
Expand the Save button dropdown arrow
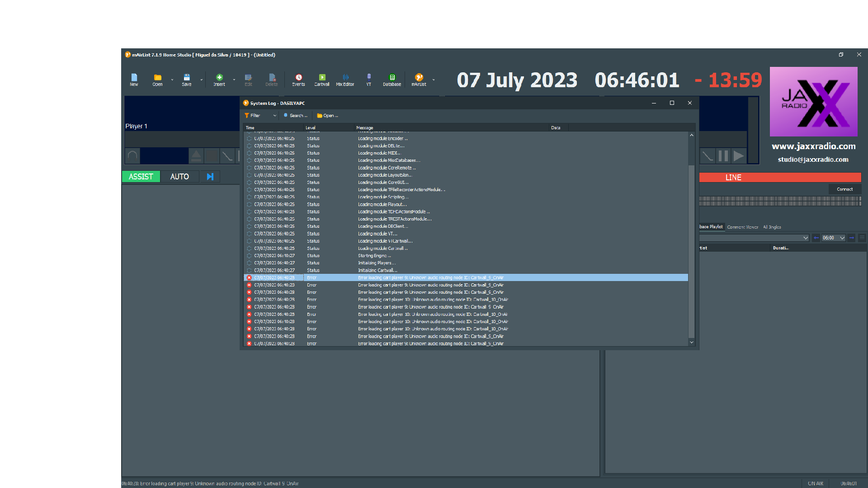tap(202, 80)
